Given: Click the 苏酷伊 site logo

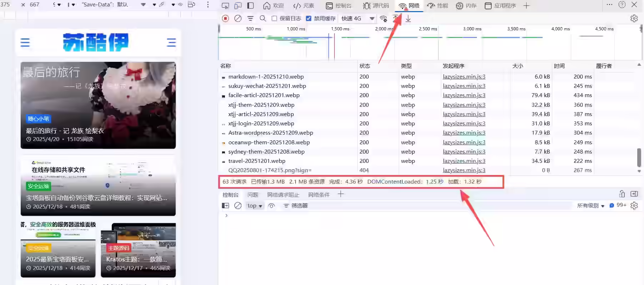Looking at the screenshot, I should (x=96, y=42).
